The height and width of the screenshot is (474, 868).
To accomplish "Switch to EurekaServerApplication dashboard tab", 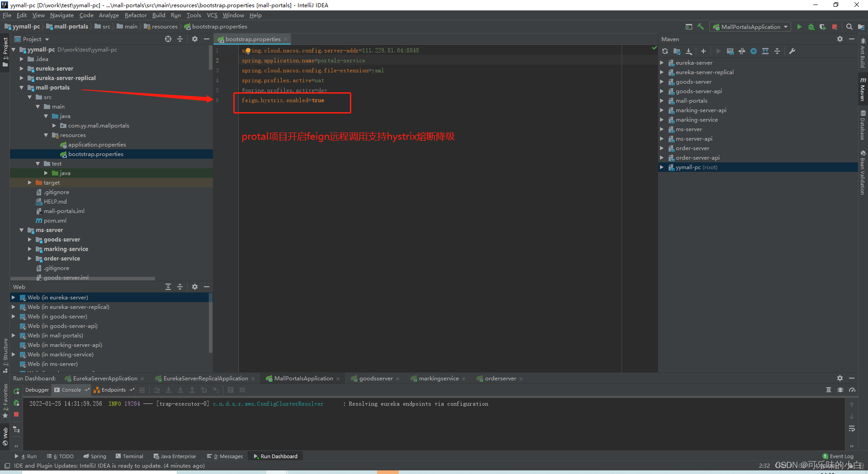I will point(105,379).
